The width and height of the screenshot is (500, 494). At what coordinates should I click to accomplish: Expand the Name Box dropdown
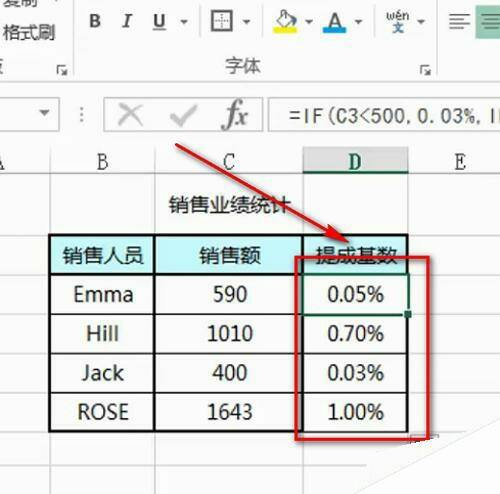point(44,113)
